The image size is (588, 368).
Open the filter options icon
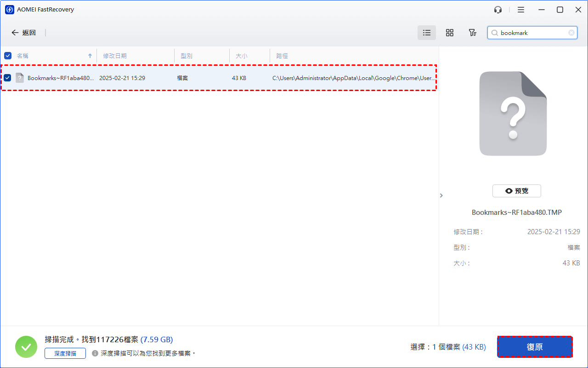click(x=472, y=33)
